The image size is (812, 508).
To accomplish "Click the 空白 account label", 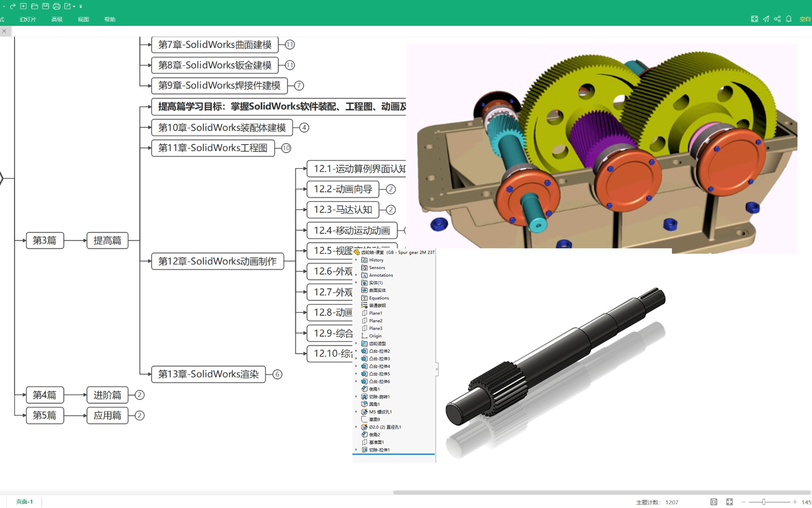I will [805, 19].
